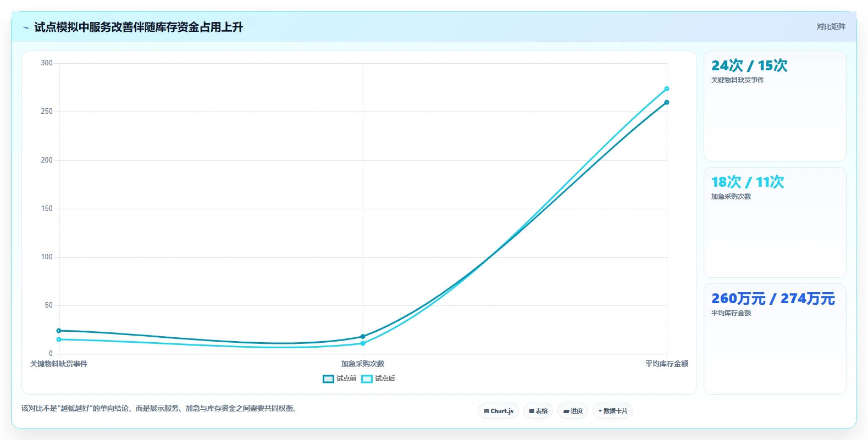This screenshot has width=868, height=440.
Task: Click the 300 y-axis label
Action: pos(47,63)
